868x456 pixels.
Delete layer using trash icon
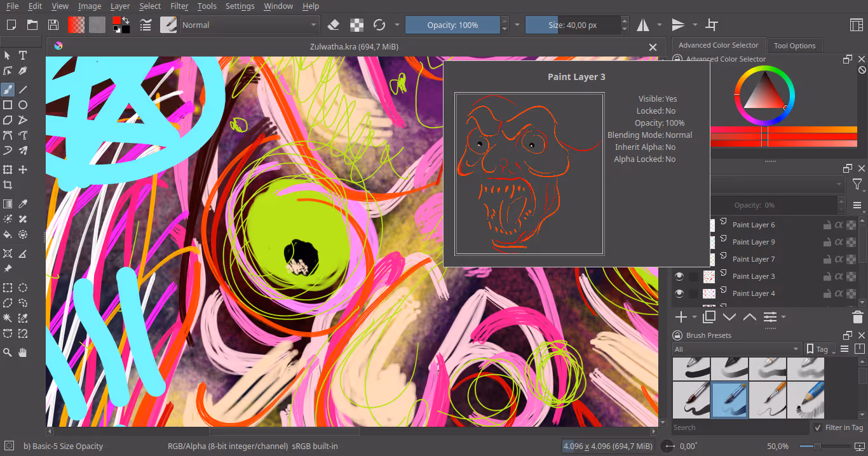(x=857, y=317)
